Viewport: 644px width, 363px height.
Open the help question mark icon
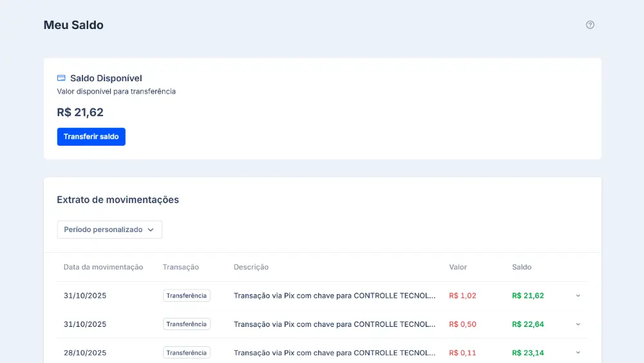pyautogui.click(x=590, y=25)
